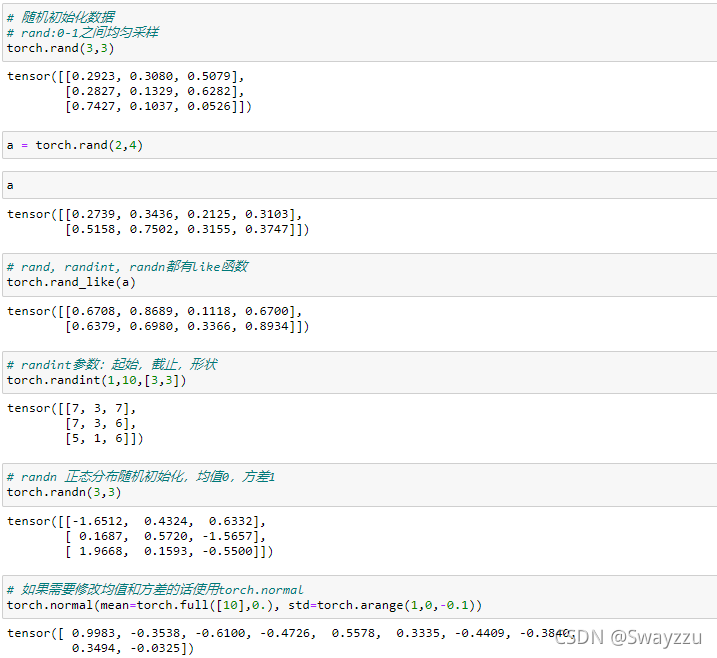Viewport: 717px width, 658px height.
Task: Click the '# 随机初始化数据' comment line
Action: tap(60, 17)
